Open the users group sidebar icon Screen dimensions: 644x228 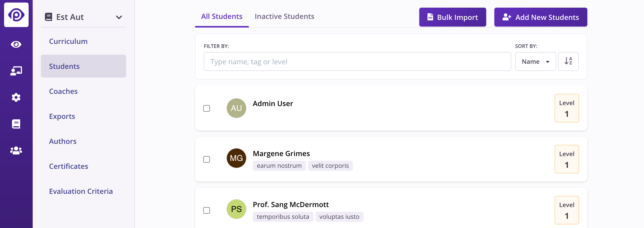pyautogui.click(x=16, y=150)
